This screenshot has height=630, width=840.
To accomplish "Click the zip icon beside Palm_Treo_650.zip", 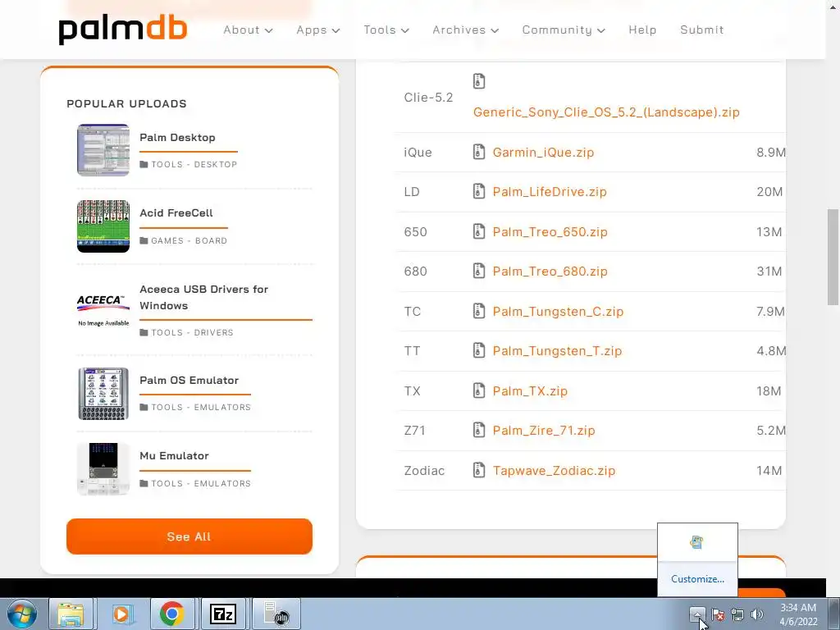I will pyautogui.click(x=479, y=231).
